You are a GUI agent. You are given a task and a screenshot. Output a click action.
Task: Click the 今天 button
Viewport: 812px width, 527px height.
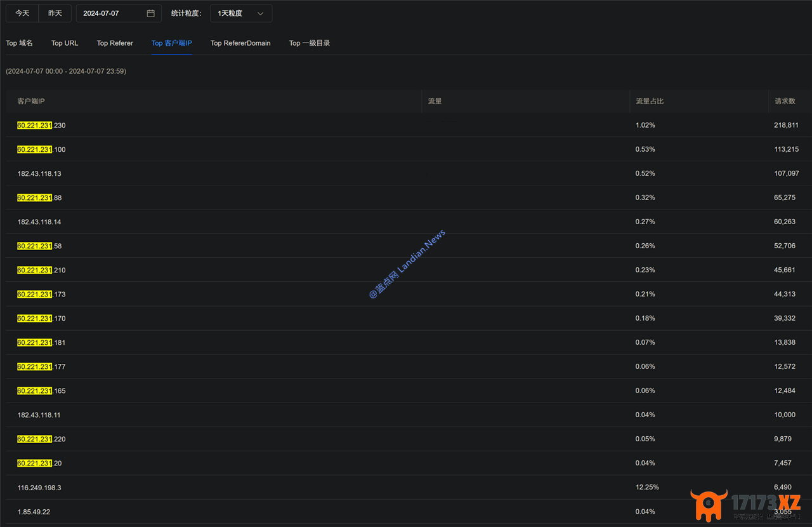pyautogui.click(x=22, y=13)
